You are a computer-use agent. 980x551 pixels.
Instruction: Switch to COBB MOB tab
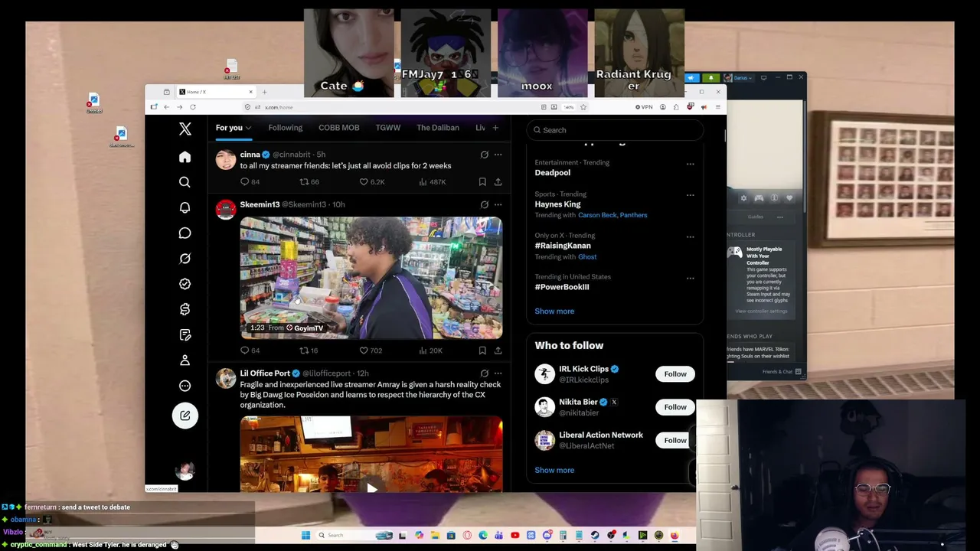point(338,128)
